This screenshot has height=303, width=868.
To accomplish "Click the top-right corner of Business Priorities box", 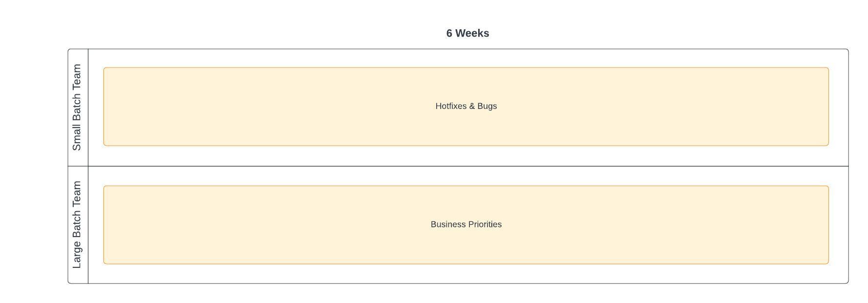I will (x=828, y=187).
